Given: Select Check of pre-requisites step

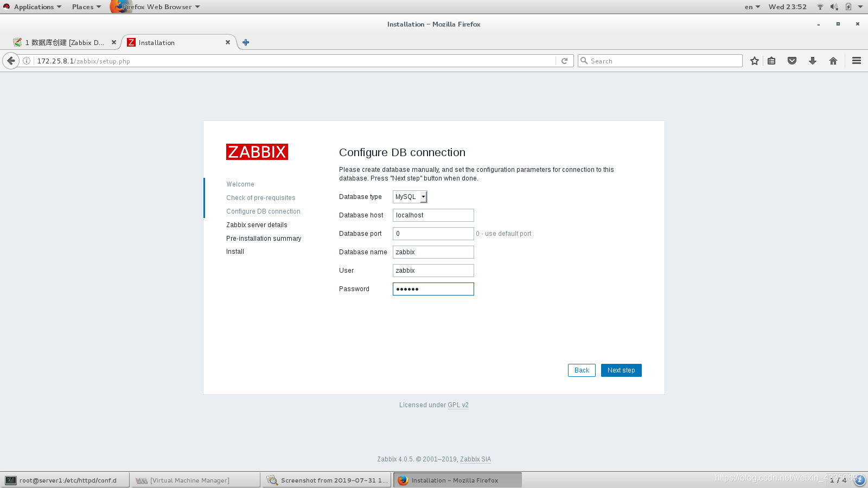Looking at the screenshot, I should point(261,198).
